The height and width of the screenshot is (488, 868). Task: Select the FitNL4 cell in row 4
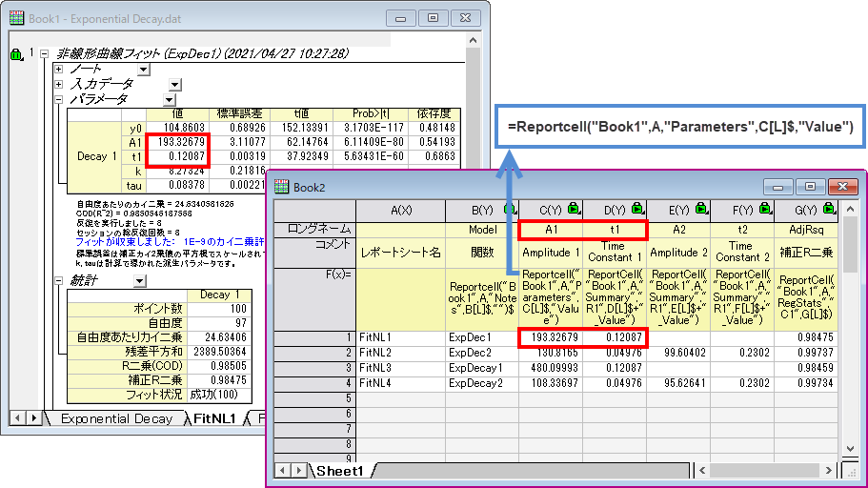coord(401,383)
